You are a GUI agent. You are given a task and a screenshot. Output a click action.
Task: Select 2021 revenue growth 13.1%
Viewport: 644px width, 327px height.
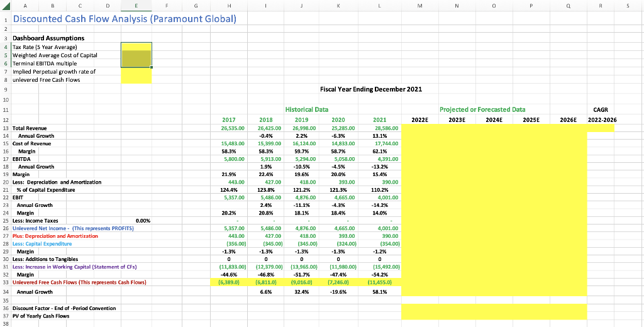(379, 136)
